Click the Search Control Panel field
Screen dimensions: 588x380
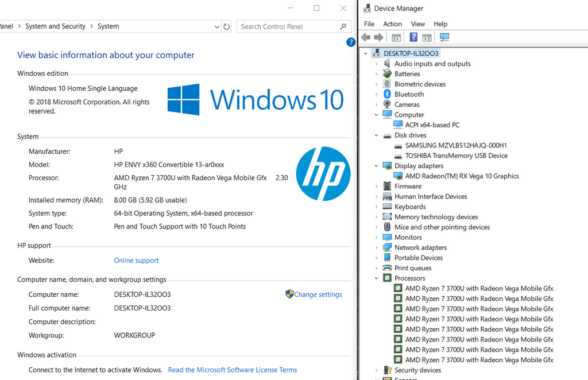289,26
